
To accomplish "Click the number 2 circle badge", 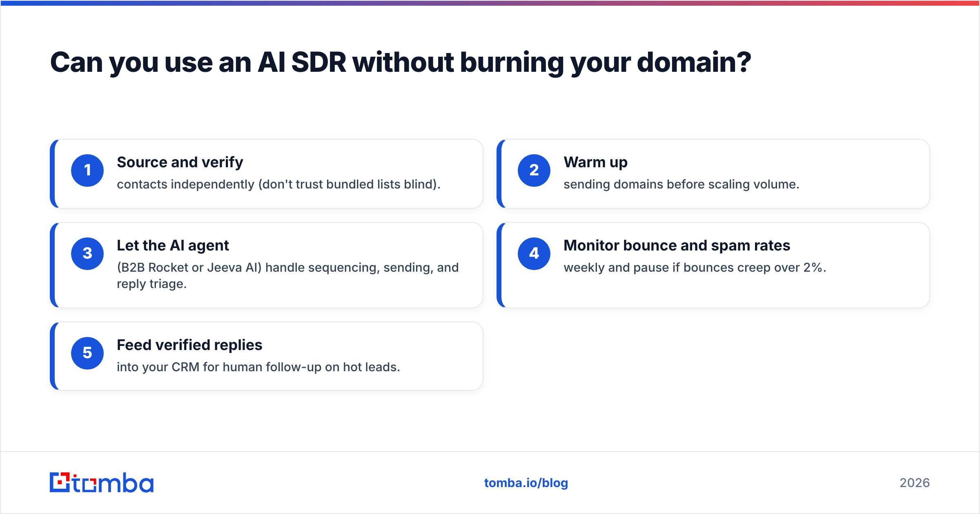I will pos(534,171).
